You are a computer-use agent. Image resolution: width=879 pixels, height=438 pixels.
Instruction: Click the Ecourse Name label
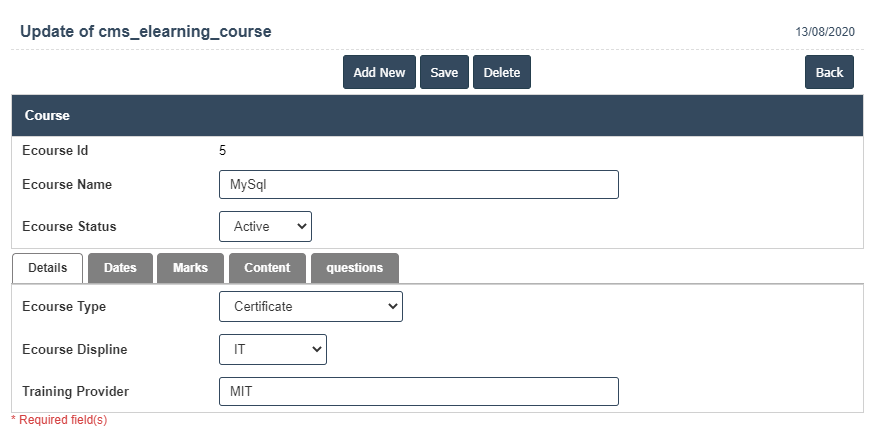(67, 185)
